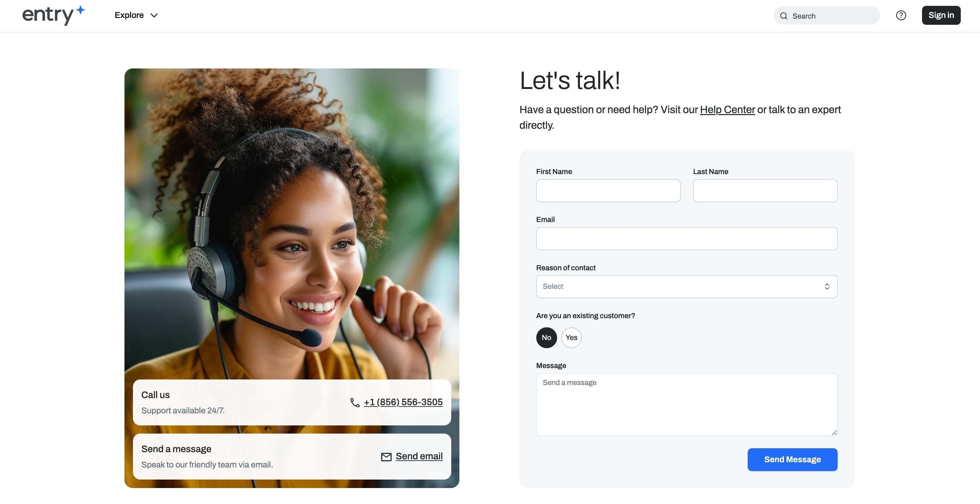Click the up-down arrows in the Reason select
Image resolution: width=980 pixels, height=504 pixels.
[x=827, y=287]
